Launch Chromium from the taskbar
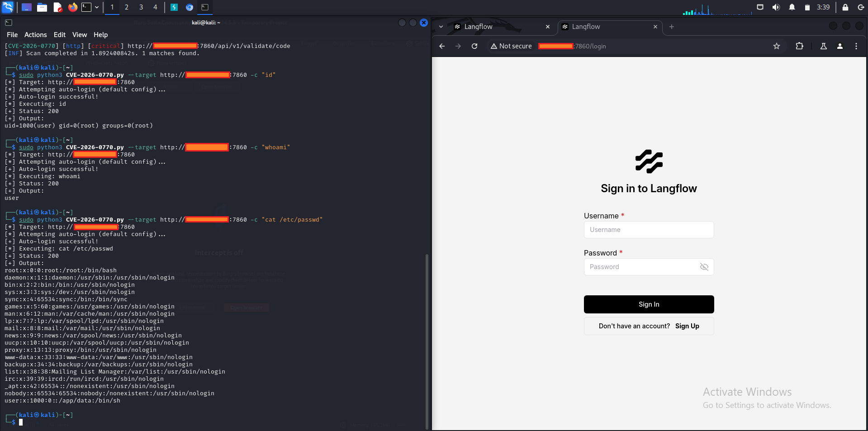This screenshot has height=431, width=868. coord(190,7)
